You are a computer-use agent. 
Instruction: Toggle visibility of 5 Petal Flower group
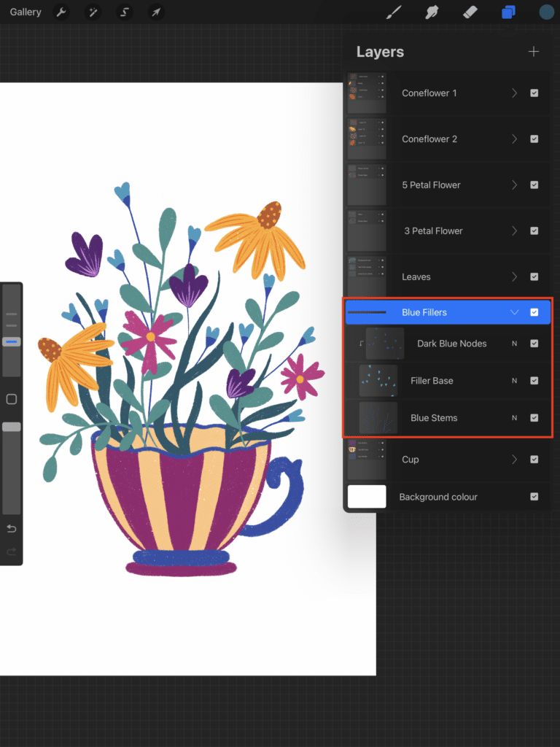pos(534,185)
